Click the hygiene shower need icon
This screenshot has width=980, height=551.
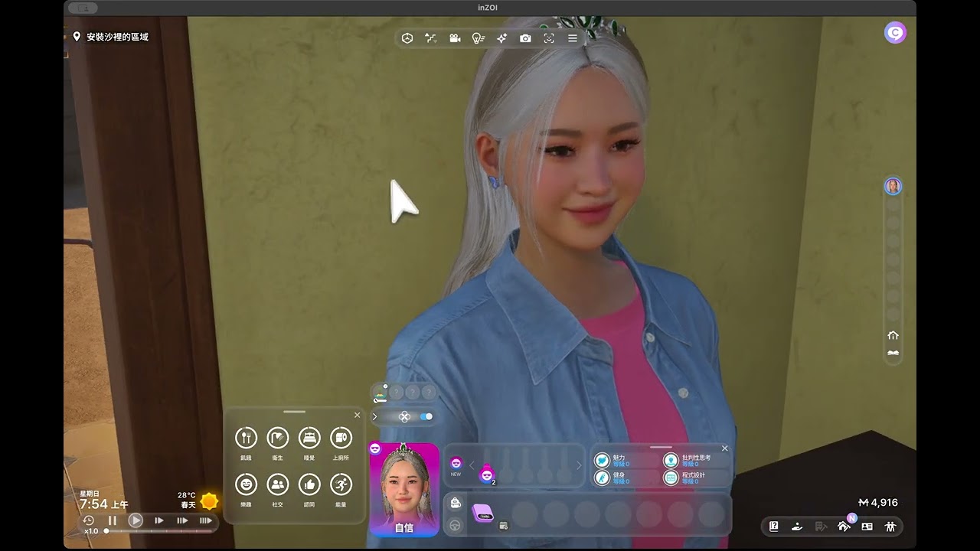pos(278,438)
